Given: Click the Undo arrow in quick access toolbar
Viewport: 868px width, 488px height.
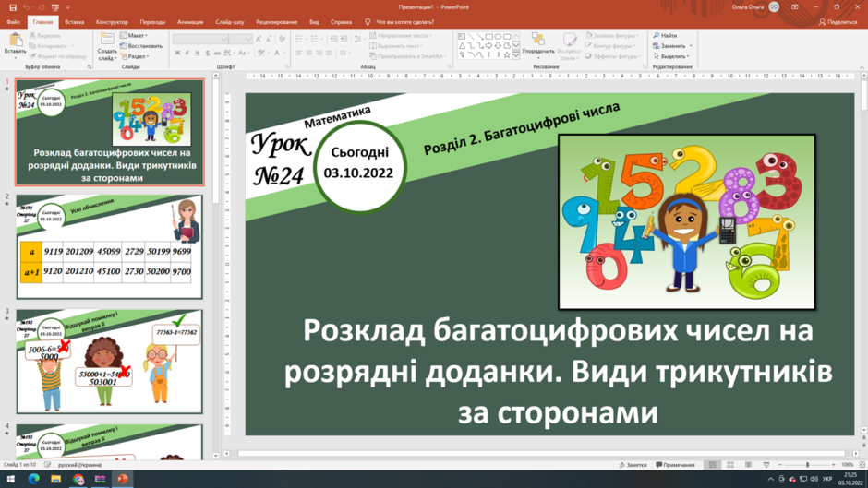Looking at the screenshot, I should coord(26,7).
